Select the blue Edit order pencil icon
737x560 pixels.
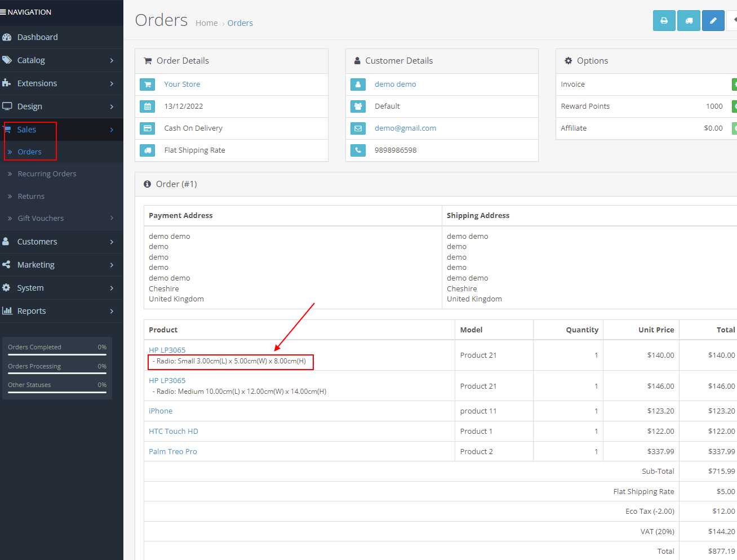(713, 20)
